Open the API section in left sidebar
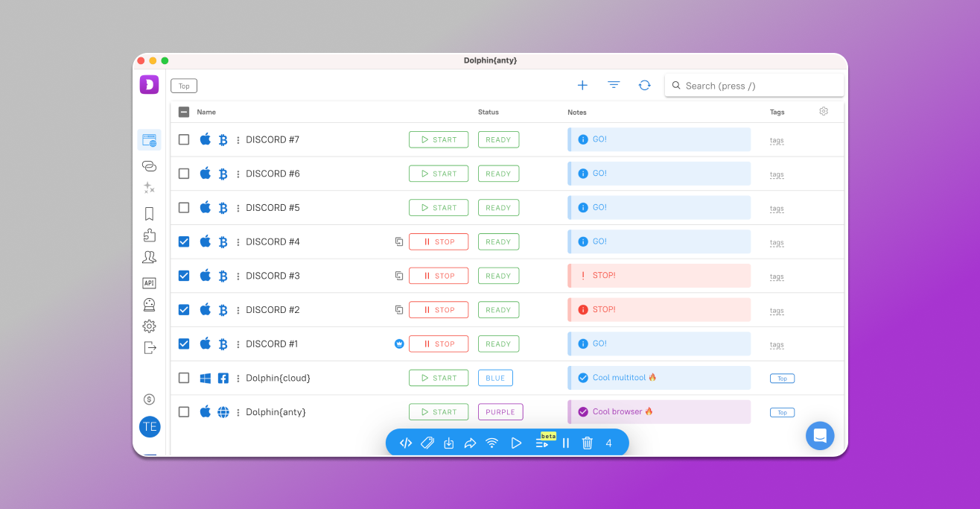Image resolution: width=980 pixels, height=509 pixels. pos(149,283)
